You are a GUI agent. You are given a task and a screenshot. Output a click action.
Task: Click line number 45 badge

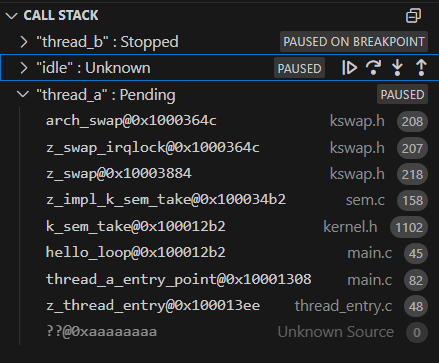coord(416,254)
